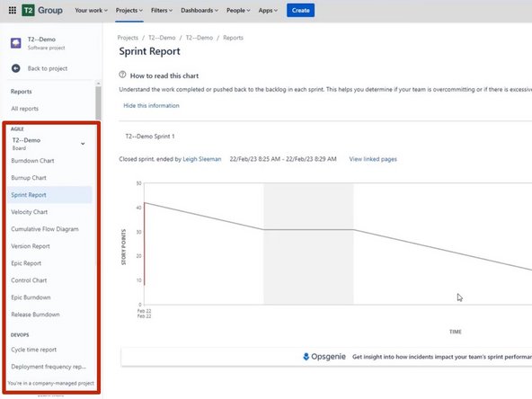Click the Leigh Sleeman user link
532x399 pixels.
[202, 159]
